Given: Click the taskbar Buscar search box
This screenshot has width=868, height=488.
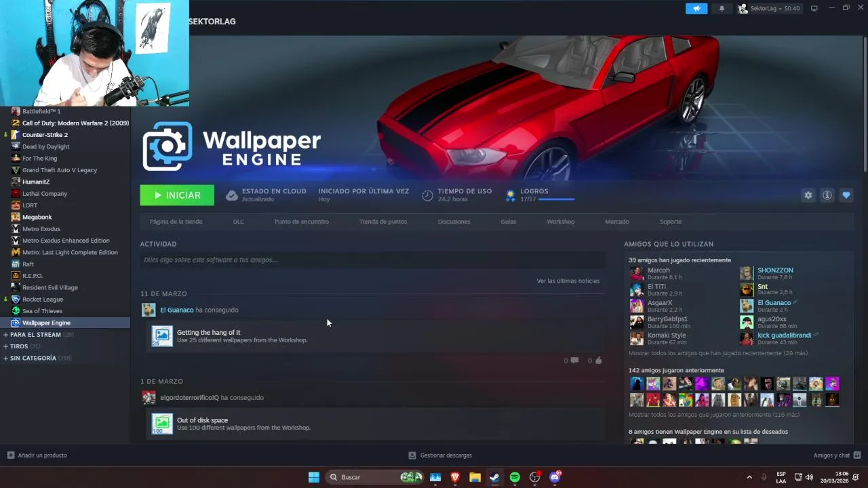Looking at the screenshot, I should [375, 477].
